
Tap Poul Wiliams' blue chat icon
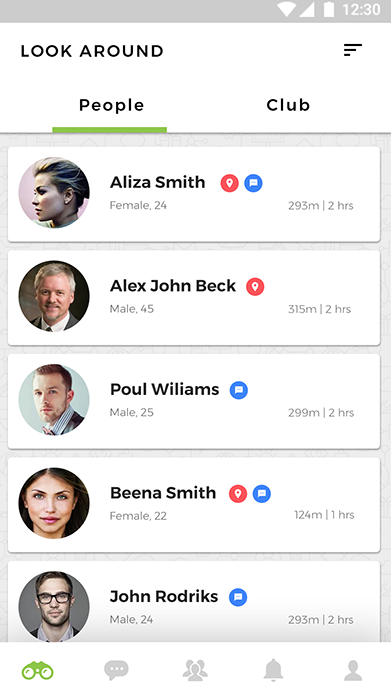[239, 390]
